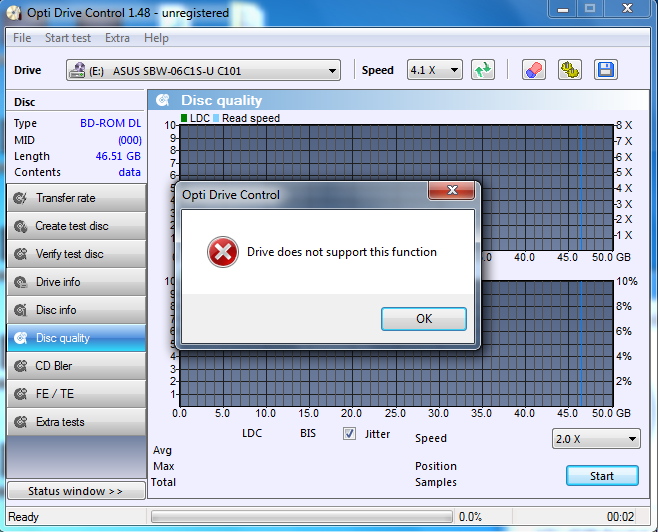Screen dimensions: 658x532
Task: Close the error dialog with X
Action: (452, 190)
